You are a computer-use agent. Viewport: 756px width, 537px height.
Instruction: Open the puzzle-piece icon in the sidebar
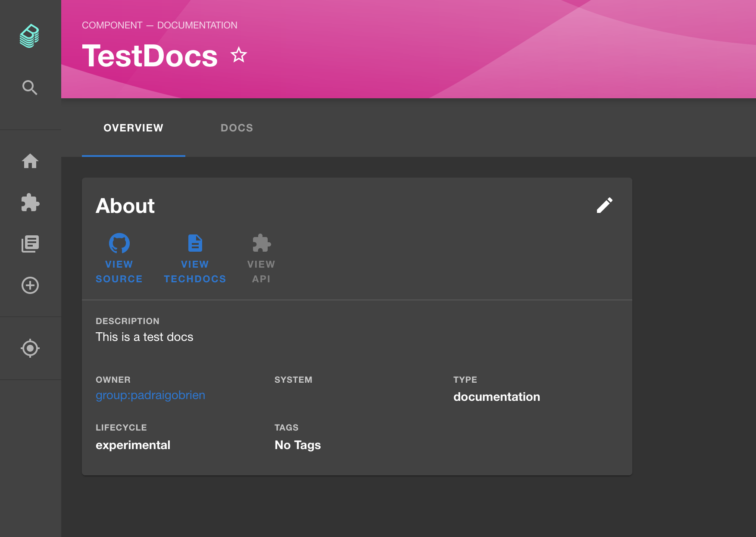[30, 203]
